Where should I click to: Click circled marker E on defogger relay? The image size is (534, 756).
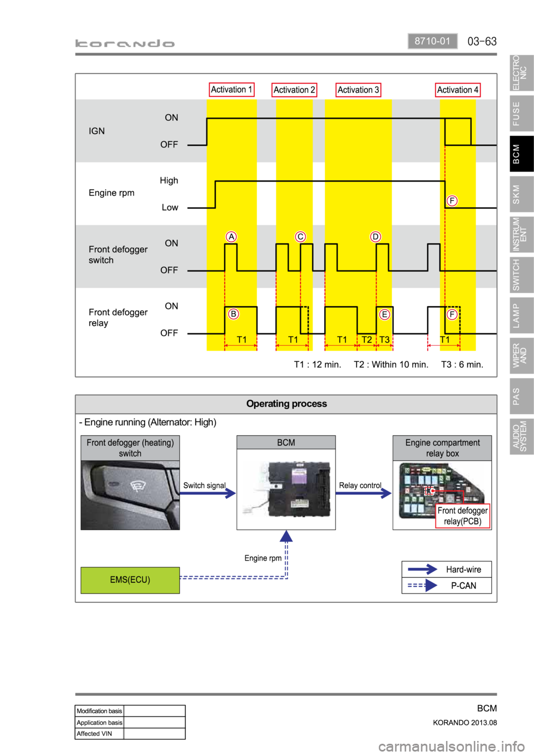pos(384,315)
